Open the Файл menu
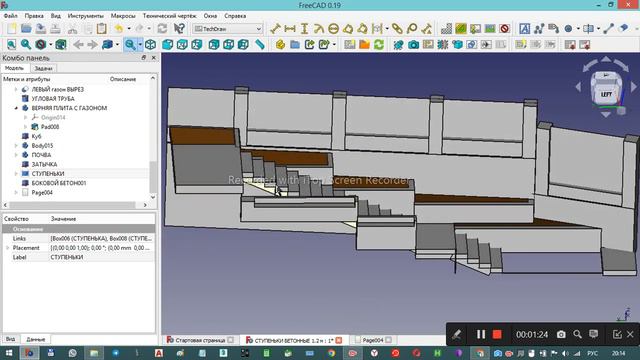The width and height of the screenshot is (640, 360). point(11,16)
